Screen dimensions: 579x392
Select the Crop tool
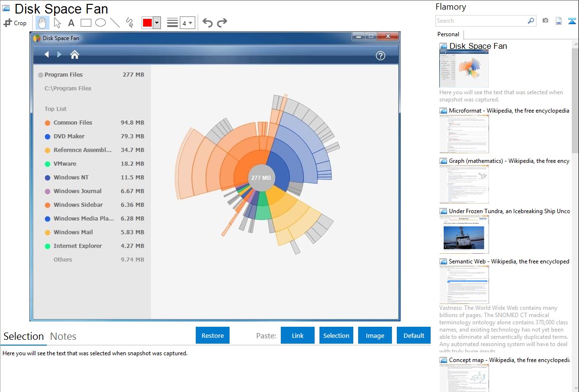[15, 23]
